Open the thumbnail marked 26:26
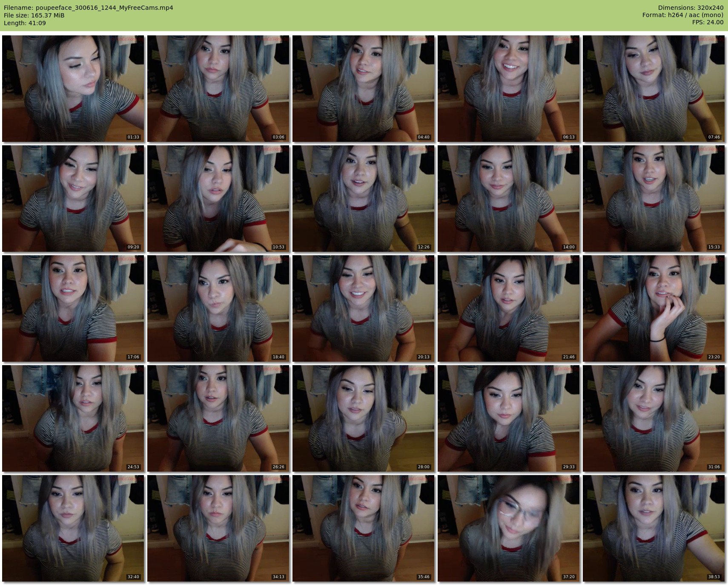 [218, 418]
